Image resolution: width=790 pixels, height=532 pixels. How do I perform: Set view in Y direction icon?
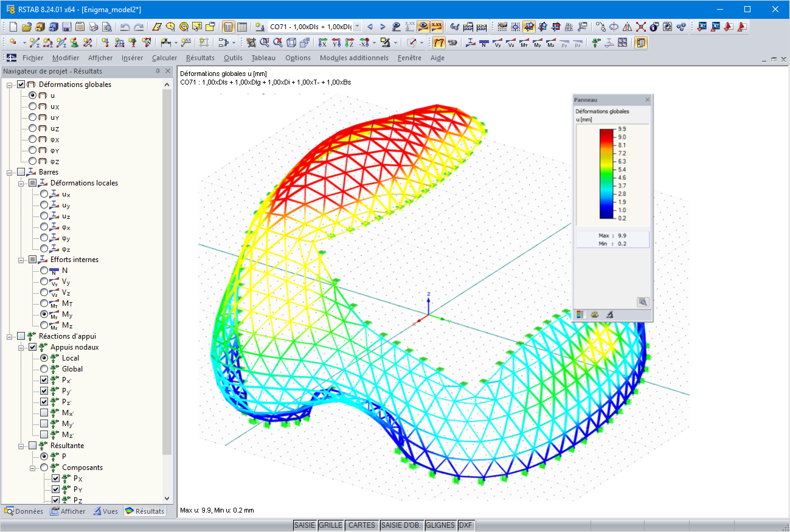click(336, 43)
